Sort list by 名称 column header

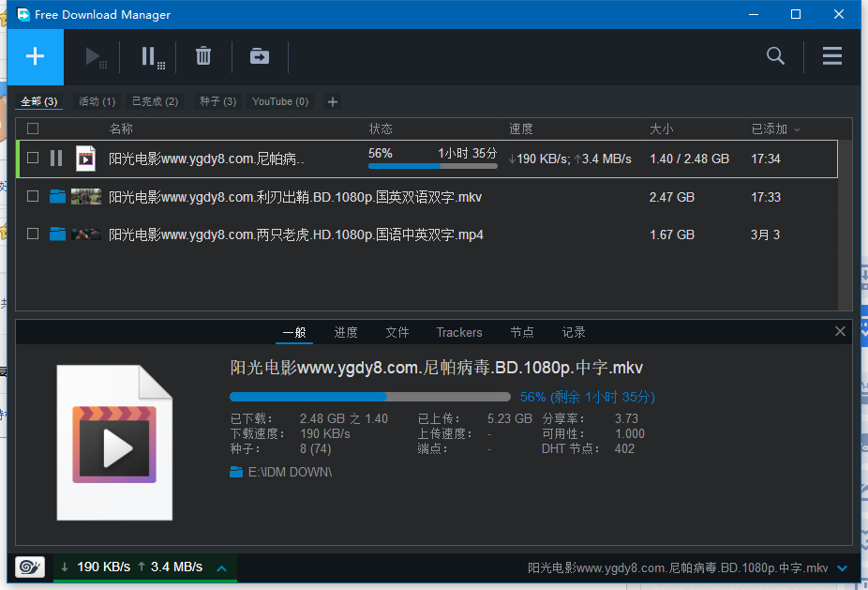(121, 129)
